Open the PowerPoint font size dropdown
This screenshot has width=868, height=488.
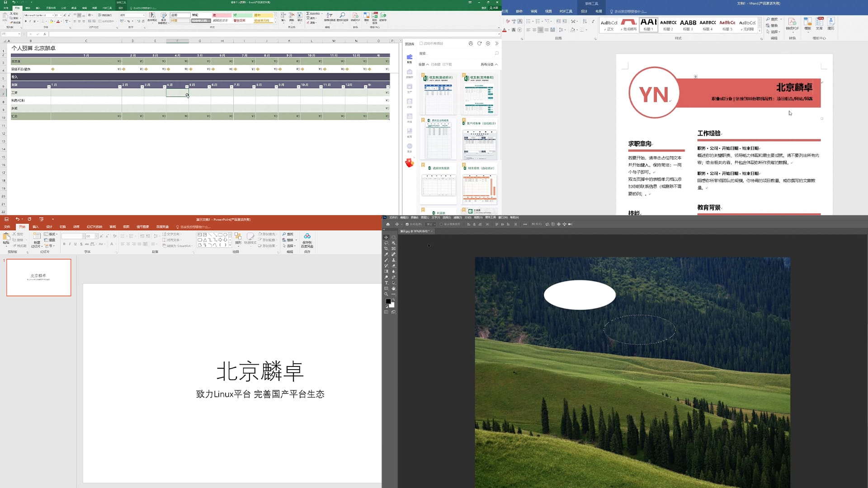pyautogui.click(x=96, y=236)
